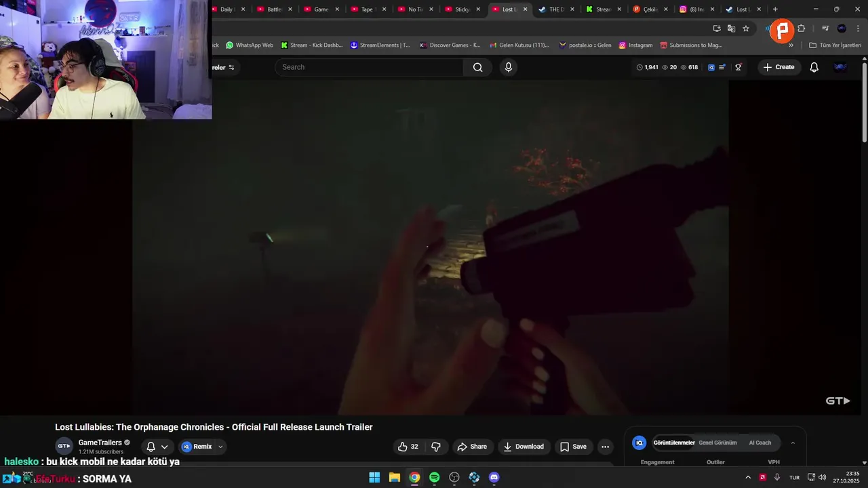The image size is (868, 488).
Task: Open Gelen Kutusu (111) Gmail bookmark
Action: (x=519, y=45)
